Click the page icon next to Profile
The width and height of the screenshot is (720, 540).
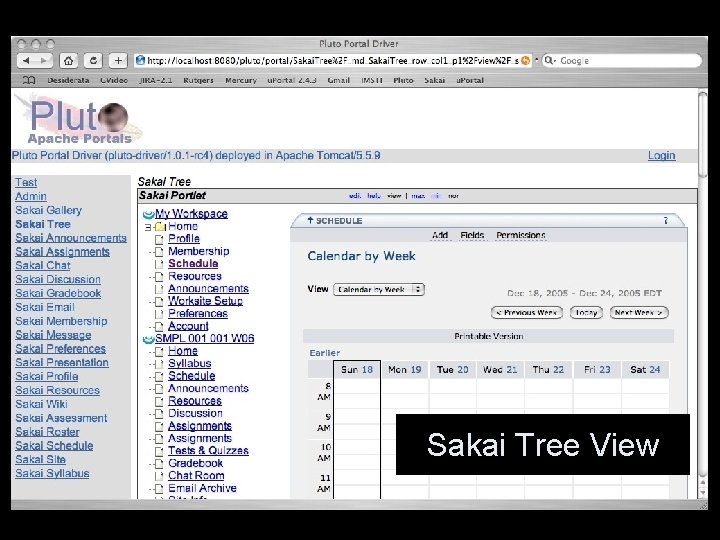(159, 239)
